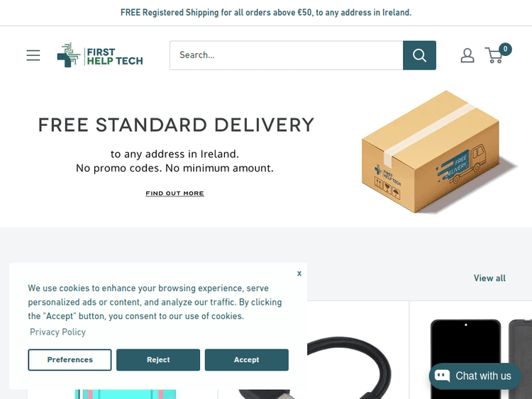Focus the Search input field
The height and width of the screenshot is (399, 532).
point(287,55)
